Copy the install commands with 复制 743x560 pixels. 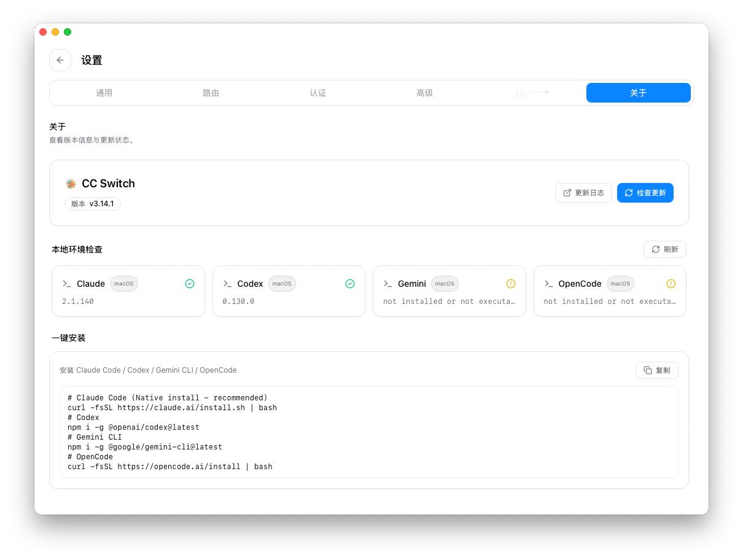(x=657, y=370)
